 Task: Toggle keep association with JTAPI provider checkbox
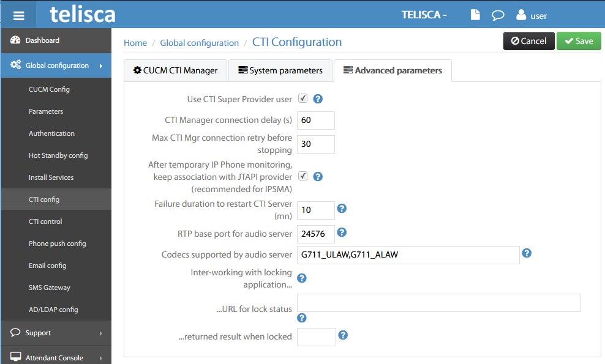click(302, 176)
